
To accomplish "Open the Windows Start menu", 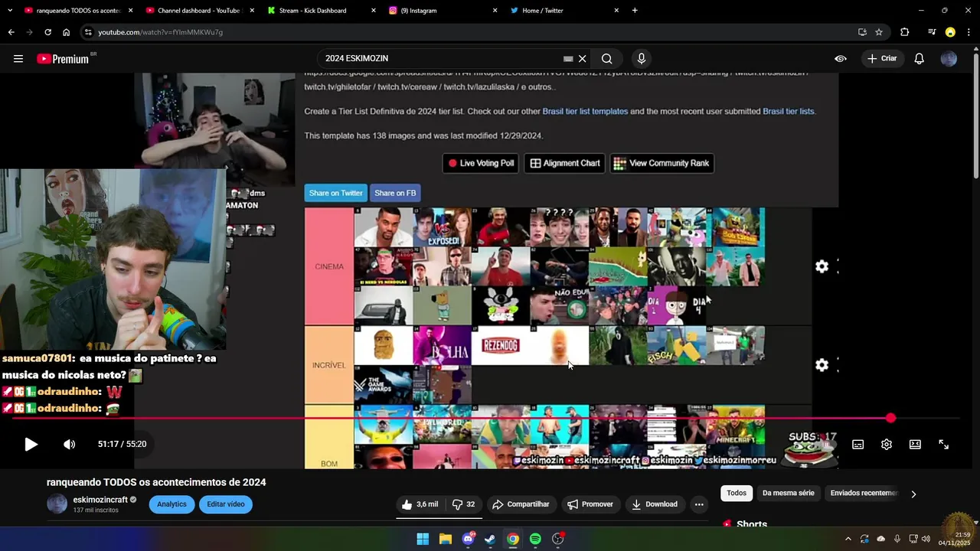I will point(423,539).
